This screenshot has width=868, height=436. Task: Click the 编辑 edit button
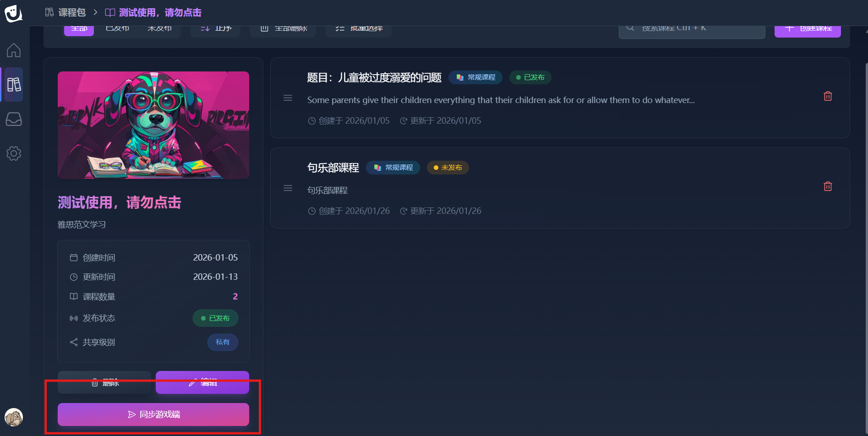pyautogui.click(x=202, y=383)
